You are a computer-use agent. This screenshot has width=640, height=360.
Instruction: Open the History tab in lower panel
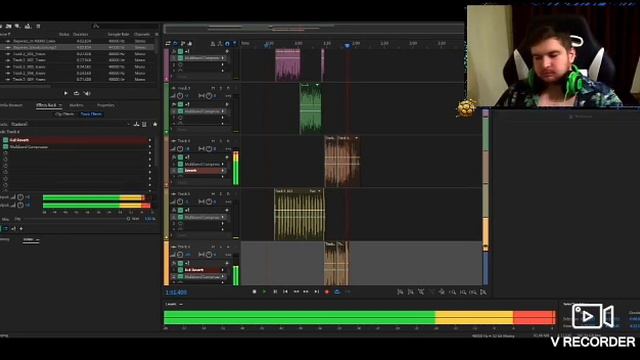[x=5, y=240]
